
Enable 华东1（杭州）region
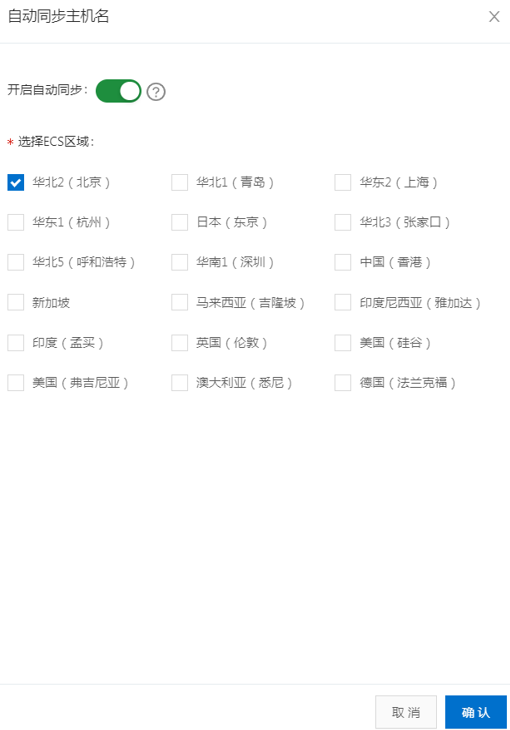coord(16,223)
